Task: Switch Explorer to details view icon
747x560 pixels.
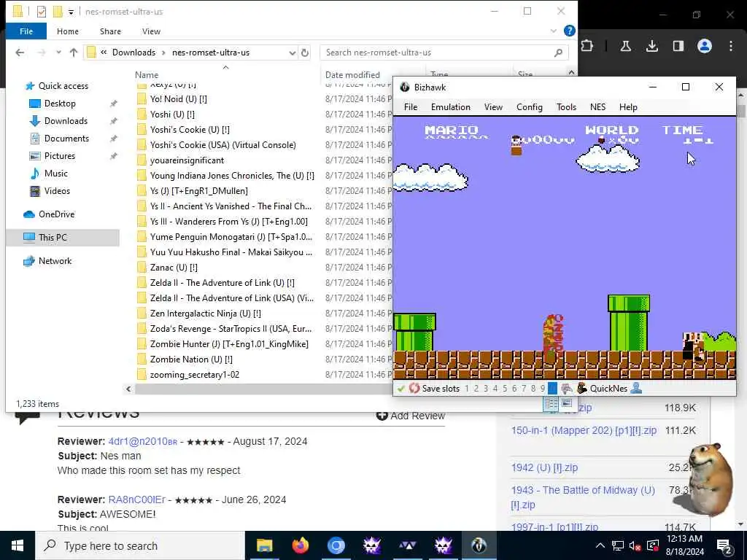Action: [x=551, y=404]
